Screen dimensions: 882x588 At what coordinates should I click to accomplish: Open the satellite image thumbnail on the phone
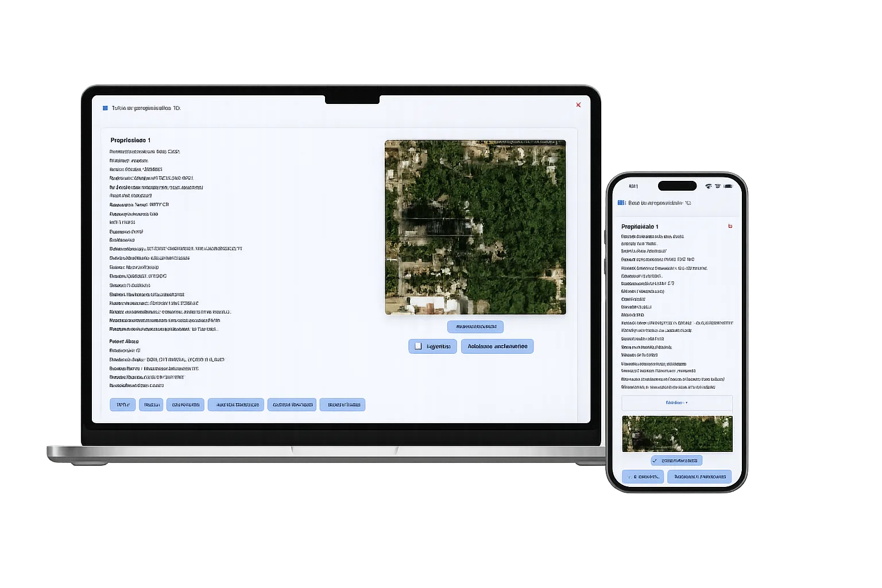[x=677, y=434]
